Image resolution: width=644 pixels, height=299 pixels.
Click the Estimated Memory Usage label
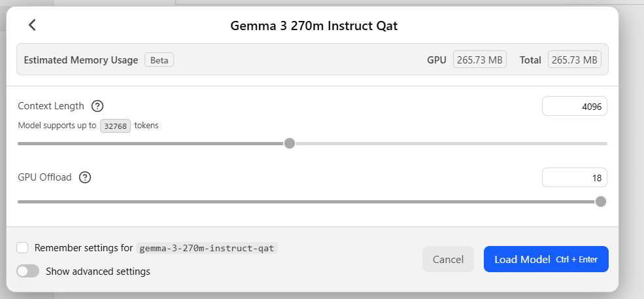tap(81, 60)
